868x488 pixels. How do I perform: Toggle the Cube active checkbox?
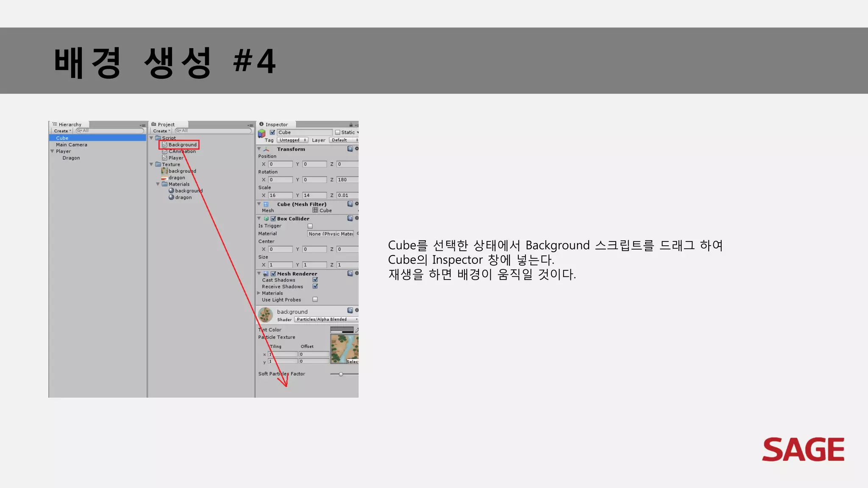pyautogui.click(x=273, y=132)
